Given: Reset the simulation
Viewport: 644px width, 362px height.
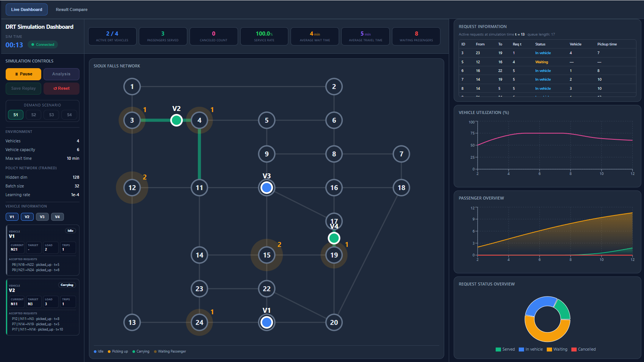Looking at the screenshot, I should point(61,89).
